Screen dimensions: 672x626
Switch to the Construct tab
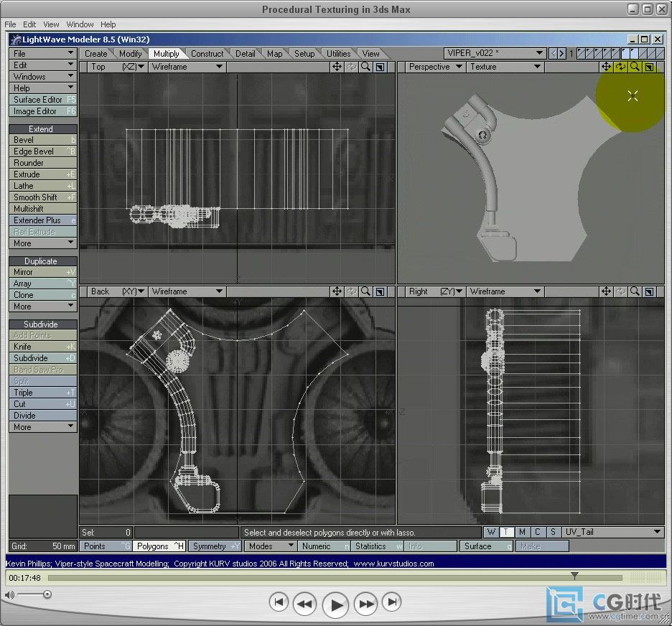pos(207,54)
